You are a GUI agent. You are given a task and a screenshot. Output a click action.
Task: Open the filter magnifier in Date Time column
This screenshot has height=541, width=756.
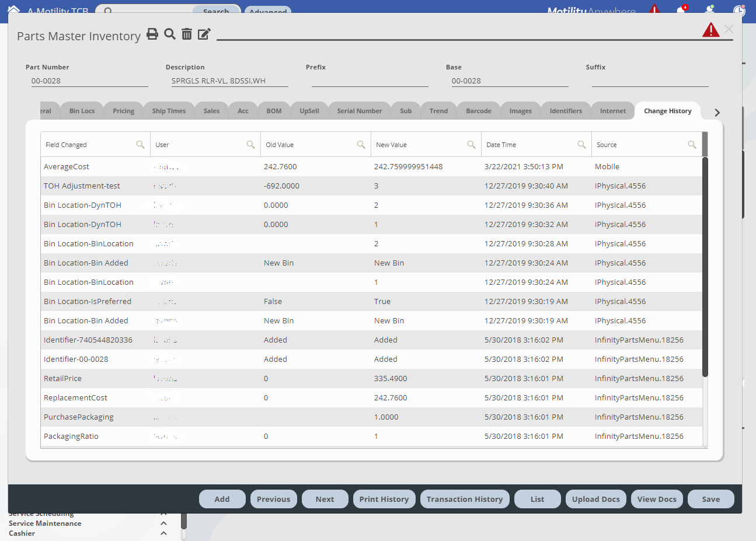tap(581, 144)
